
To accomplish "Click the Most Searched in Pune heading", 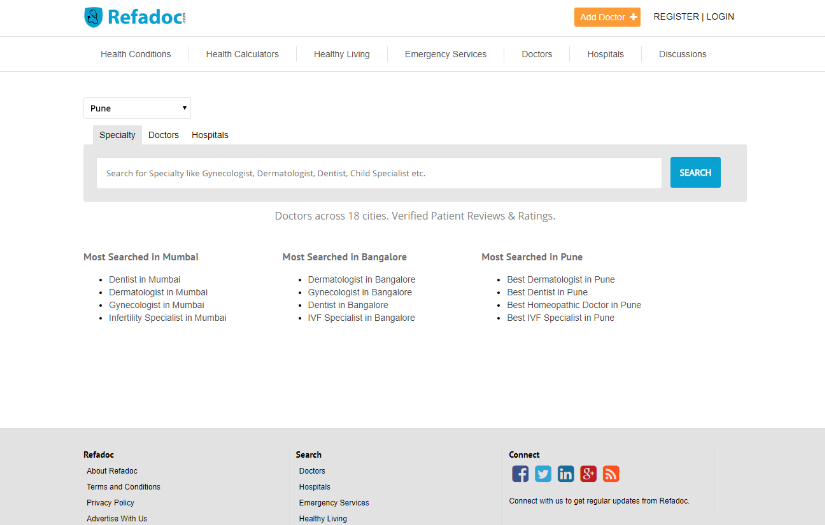I will pos(532,257).
